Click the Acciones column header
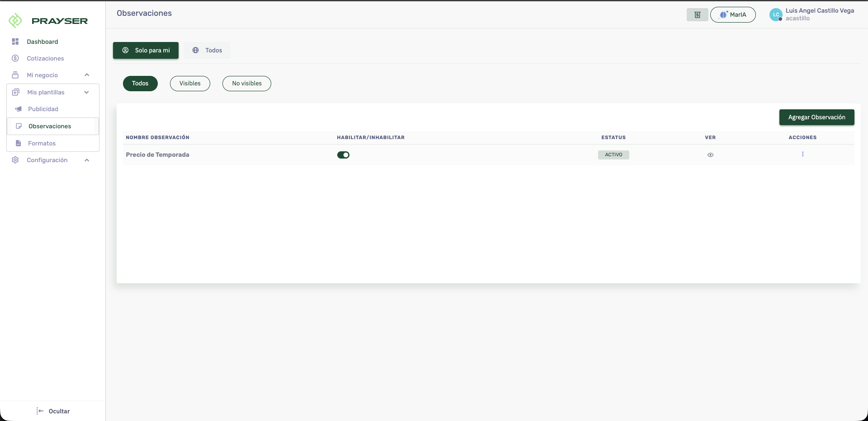868x421 pixels. click(802, 137)
